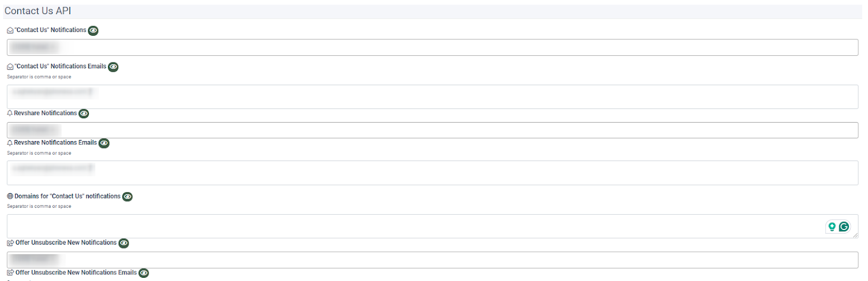
Task: Click the Grammarly lightbulb suggestions icon
Action: 832,227
